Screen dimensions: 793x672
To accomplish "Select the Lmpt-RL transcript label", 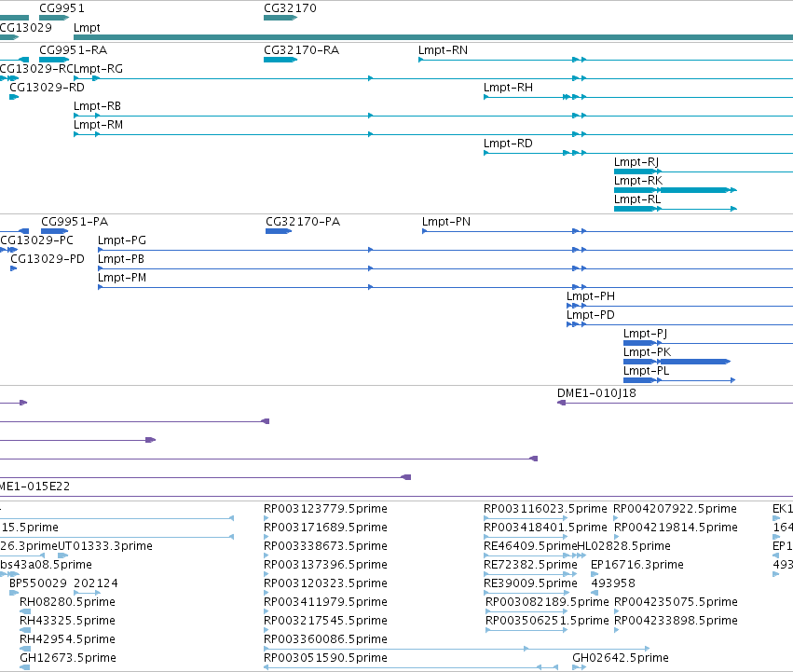I will pyautogui.click(x=637, y=199).
